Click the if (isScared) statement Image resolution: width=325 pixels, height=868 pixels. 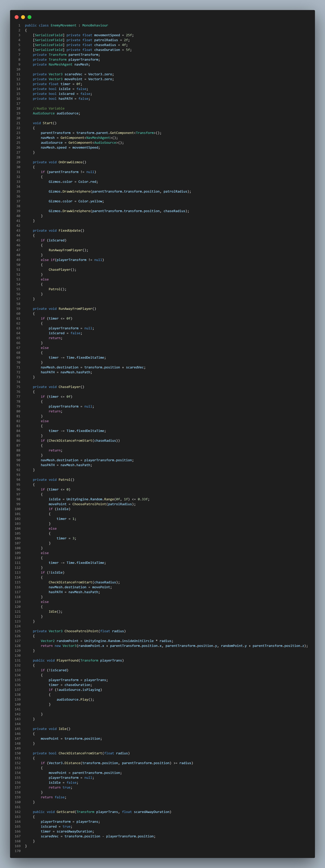click(x=54, y=240)
